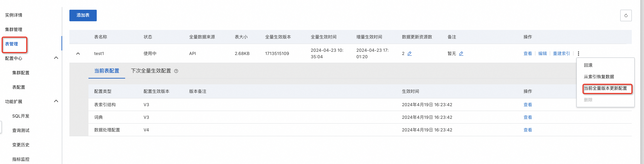The height and width of the screenshot is (164, 644).
Task: Click the 2.68KB table size cell
Action: point(242,53)
